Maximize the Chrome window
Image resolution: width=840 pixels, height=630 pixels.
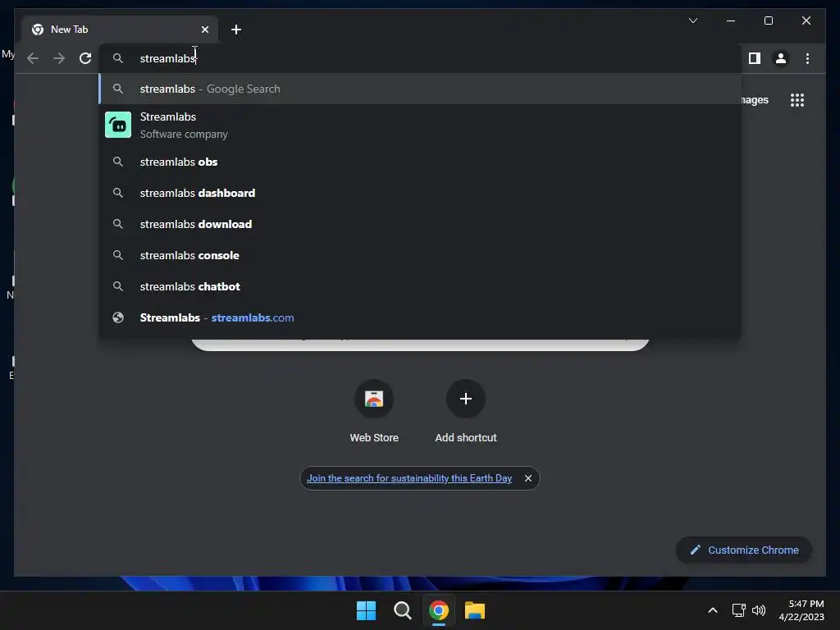(x=768, y=21)
